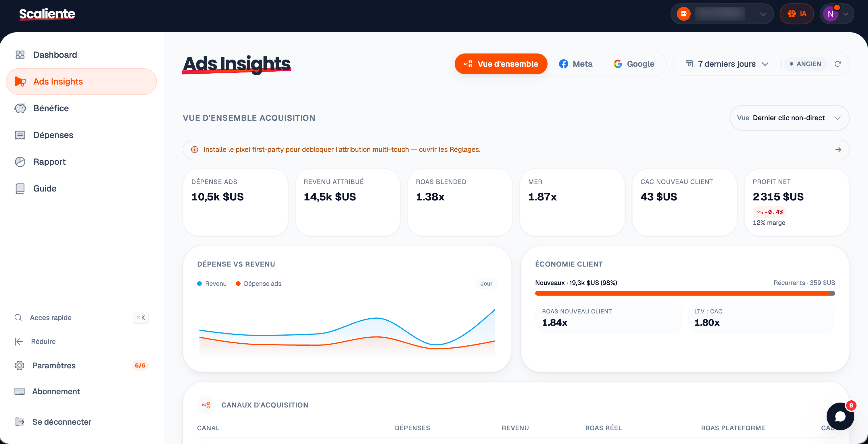Screen dimensions: 868x444
Task: Open the Acces rapide search field
Action: pyautogui.click(x=81, y=317)
